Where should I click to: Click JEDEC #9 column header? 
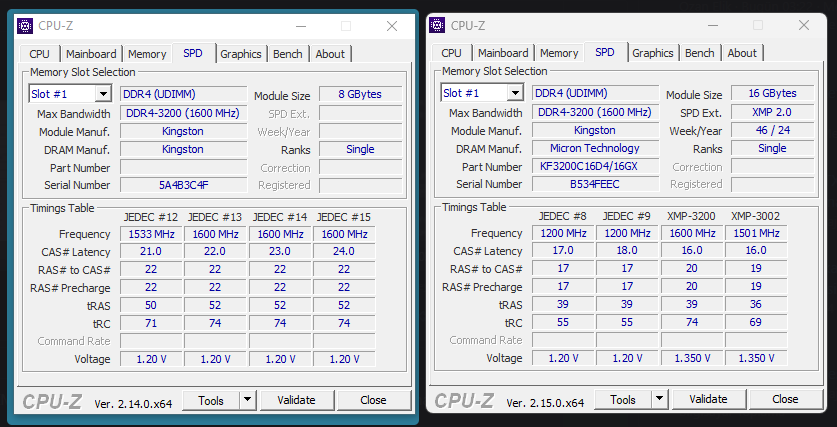627,216
